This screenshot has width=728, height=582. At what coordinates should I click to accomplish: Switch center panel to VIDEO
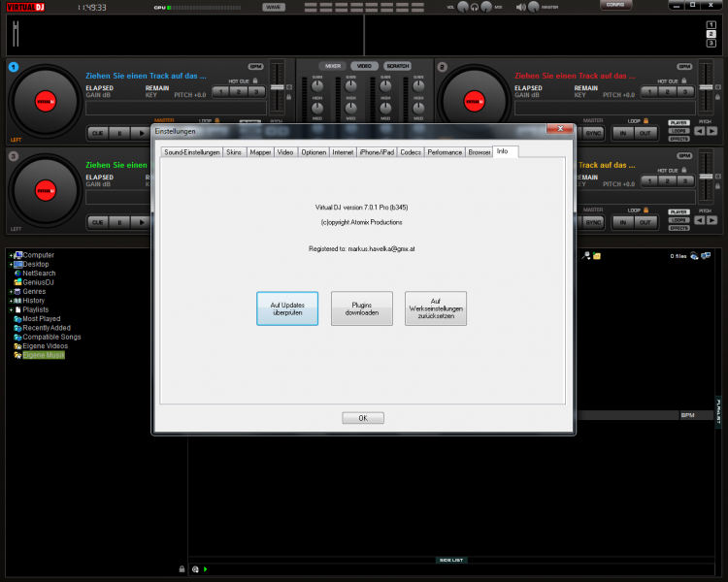(364, 66)
